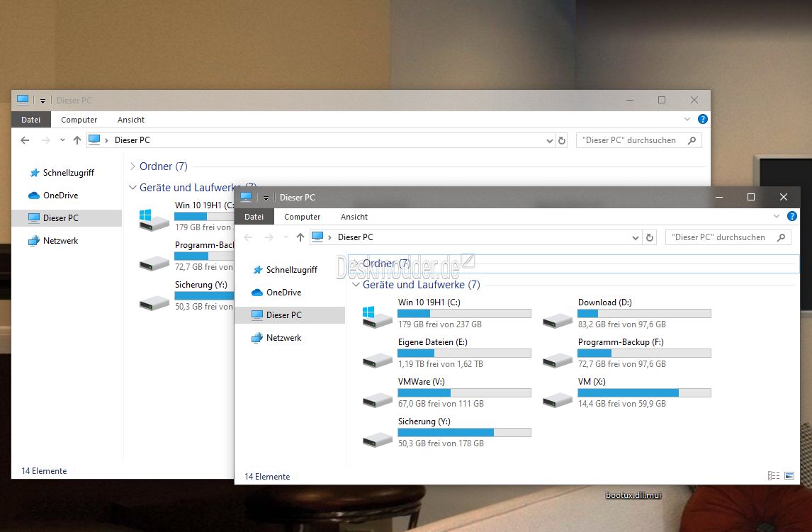This screenshot has width=812, height=532.
Task: Switch to details view in the front window
Action: [x=774, y=475]
